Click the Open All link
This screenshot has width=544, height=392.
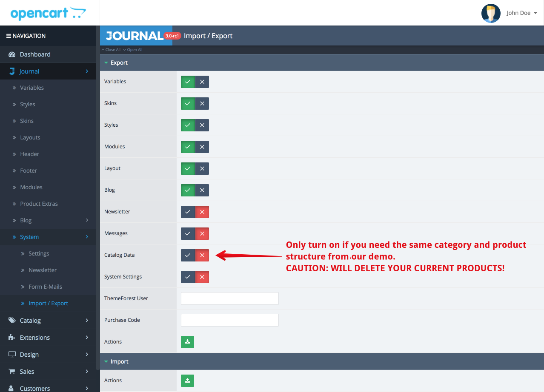pyautogui.click(x=132, y=50)
